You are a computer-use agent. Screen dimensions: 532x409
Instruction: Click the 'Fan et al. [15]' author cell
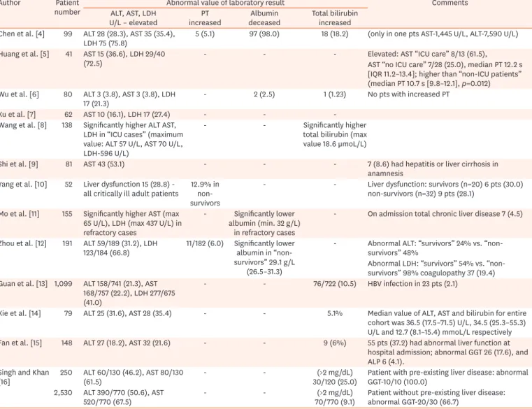point(21,343)
